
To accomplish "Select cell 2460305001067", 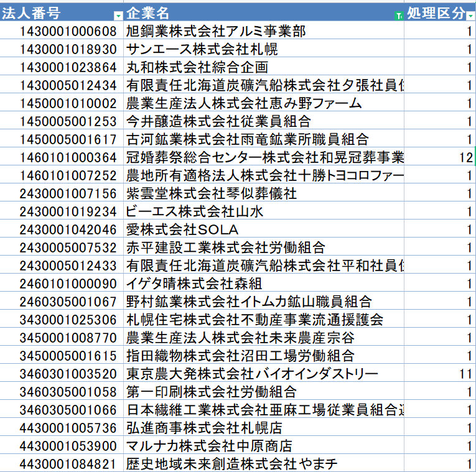I will (62, 300).
